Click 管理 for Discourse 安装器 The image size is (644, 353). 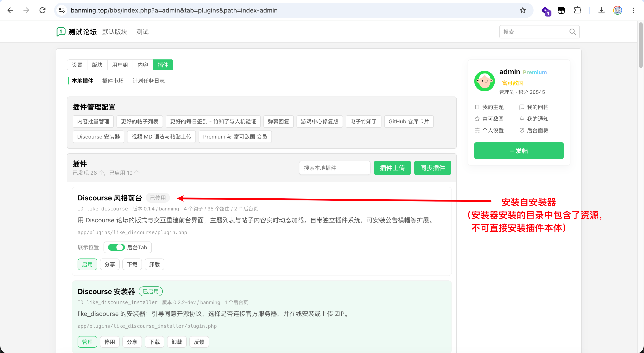click(87, 342)
